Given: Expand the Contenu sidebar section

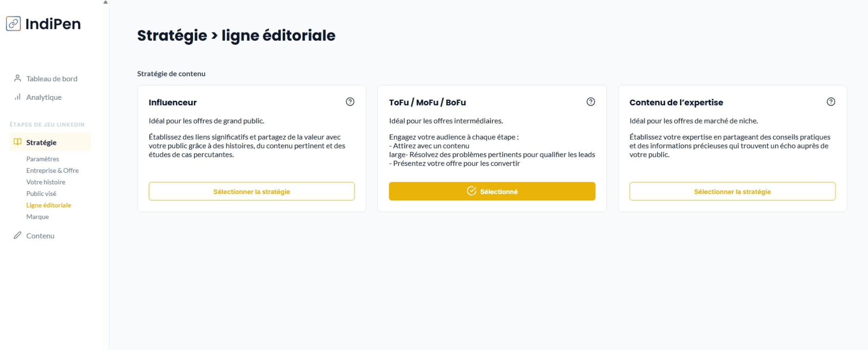Looking at the screenshot, I should tap(40, 236).
